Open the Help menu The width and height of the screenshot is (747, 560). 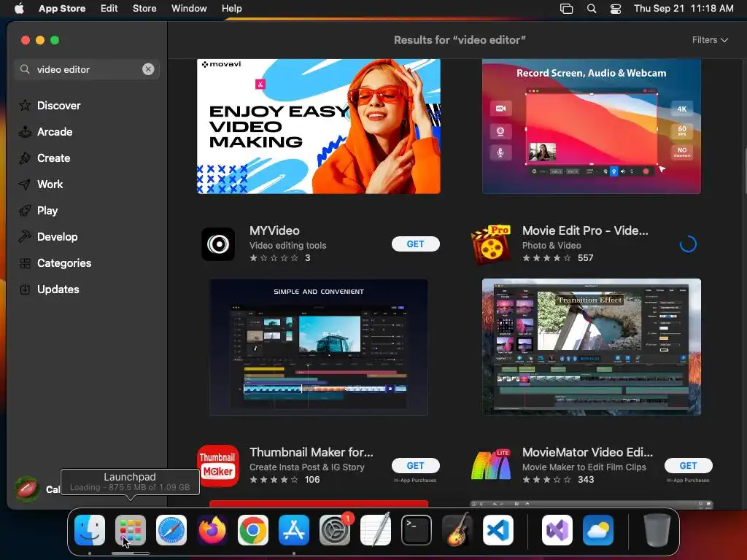pyautogui.click(x=231, y=9)
